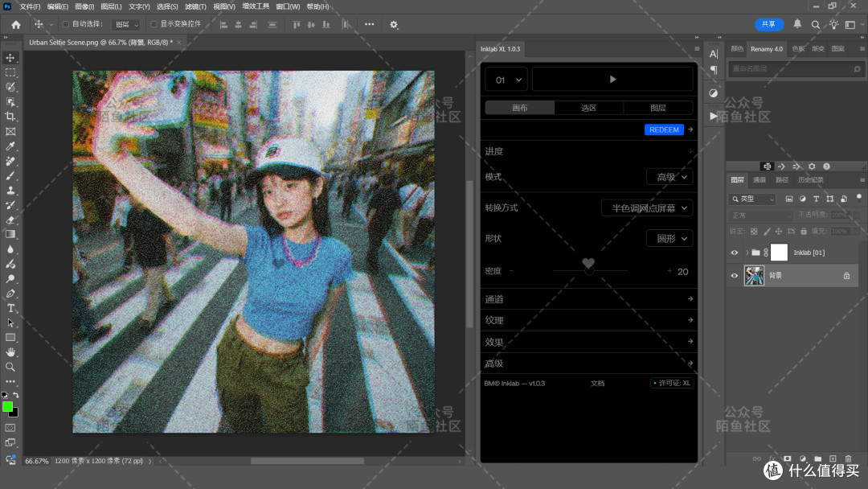Select the Eyedropper tool
Image resolution: width=868 pixels, height=489 pixels.
click(x=10, y=146)
